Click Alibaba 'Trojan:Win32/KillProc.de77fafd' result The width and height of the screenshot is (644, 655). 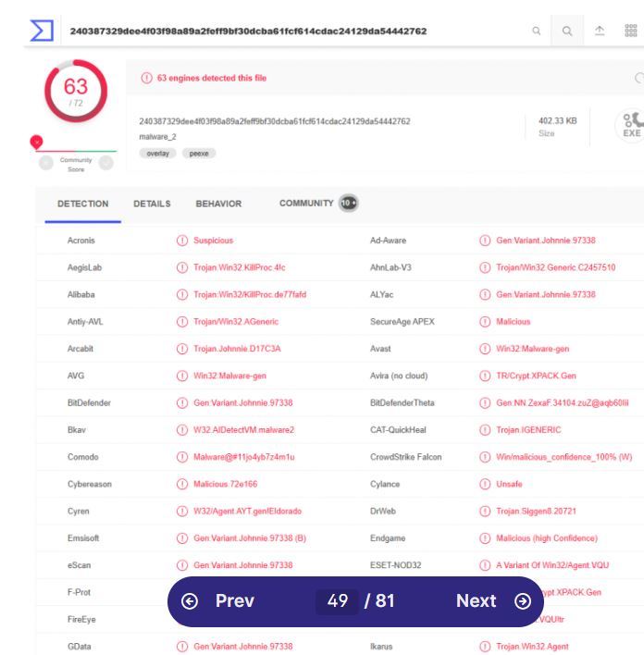coord(250,295)
